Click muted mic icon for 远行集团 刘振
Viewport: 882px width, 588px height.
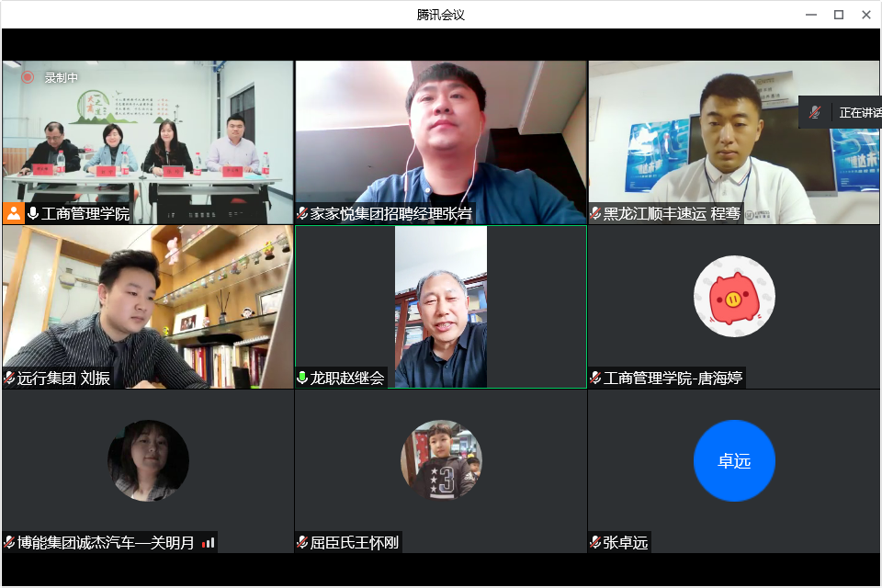9,378
